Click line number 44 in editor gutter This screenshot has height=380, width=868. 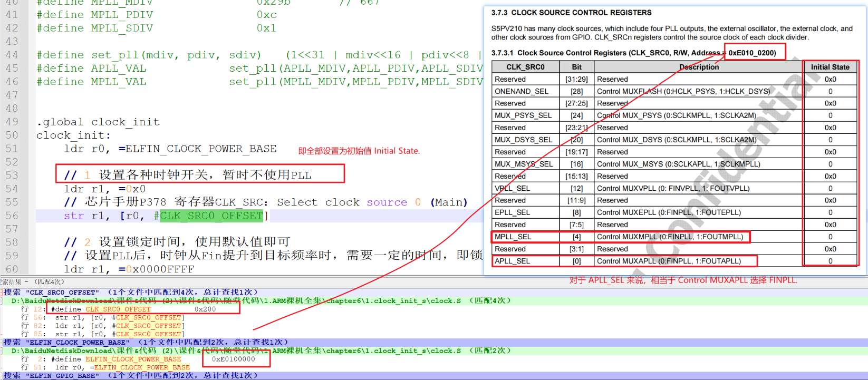point(12,55)
